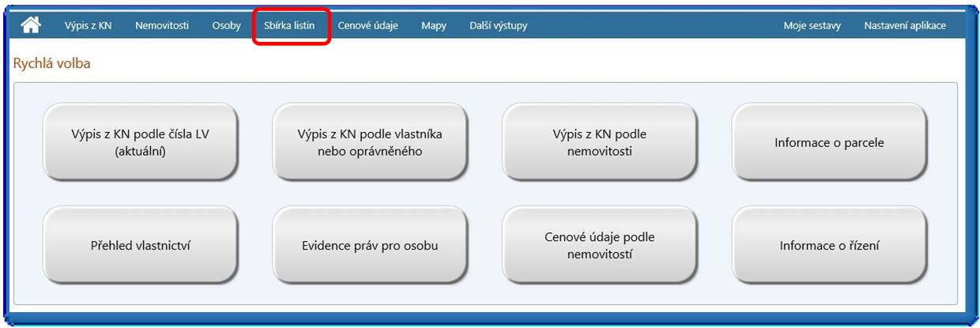Click the Přehled vlastnictví button
This screenshot has height=328, width=980.
[x=140, y=246]
